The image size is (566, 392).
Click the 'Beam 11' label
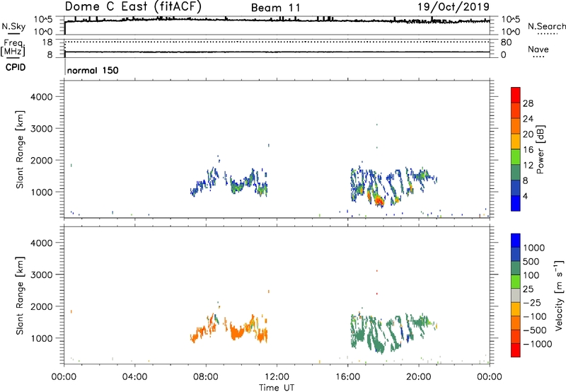point(276,8)
